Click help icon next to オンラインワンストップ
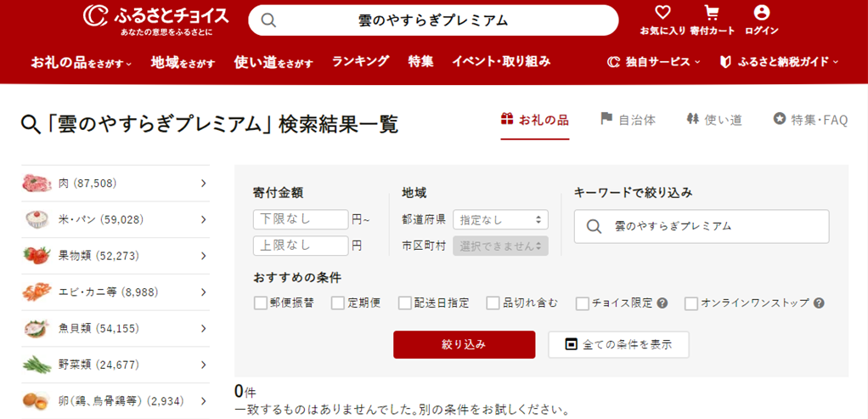Screen dimensions: 868x419 (820, 303)
